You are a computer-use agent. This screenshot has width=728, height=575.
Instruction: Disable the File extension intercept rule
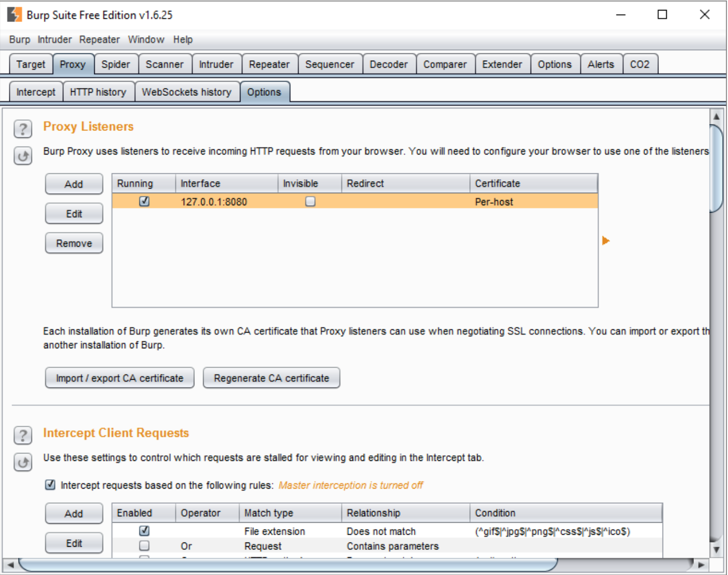coord(145,531)
